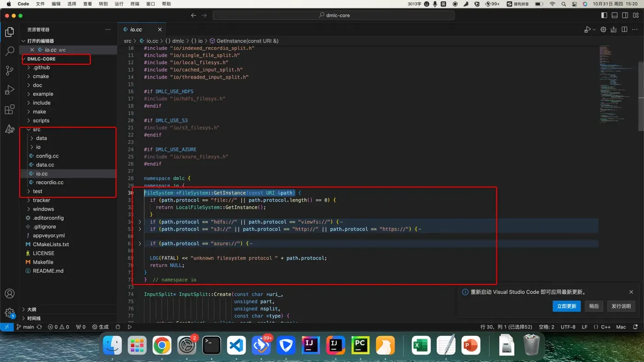Viewport: 644px width, 362px height.
Task: Open the 帮助 menu in menu bar
Action: tap(166, 4)
